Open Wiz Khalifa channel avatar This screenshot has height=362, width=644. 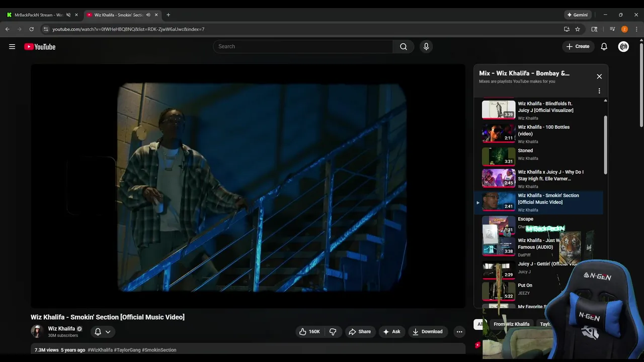[37, 331]
